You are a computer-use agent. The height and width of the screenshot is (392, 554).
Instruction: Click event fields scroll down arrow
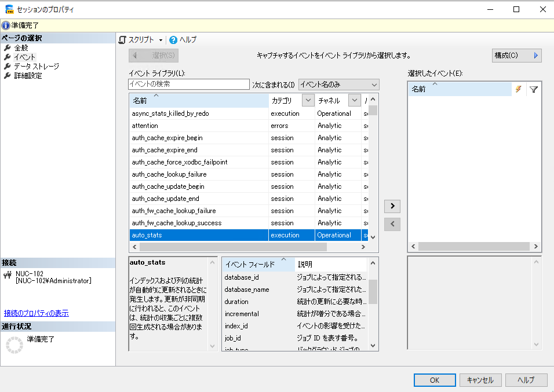click(x=373, y=345)
